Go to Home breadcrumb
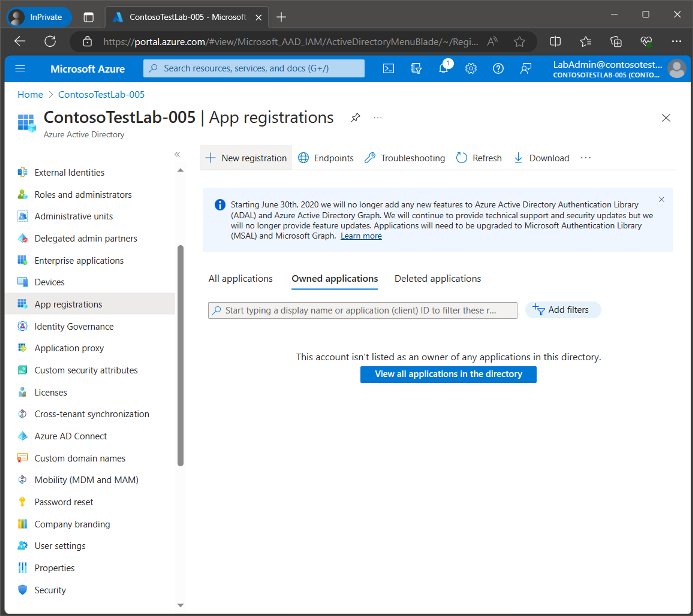The image size is (693, 616). 30,95
